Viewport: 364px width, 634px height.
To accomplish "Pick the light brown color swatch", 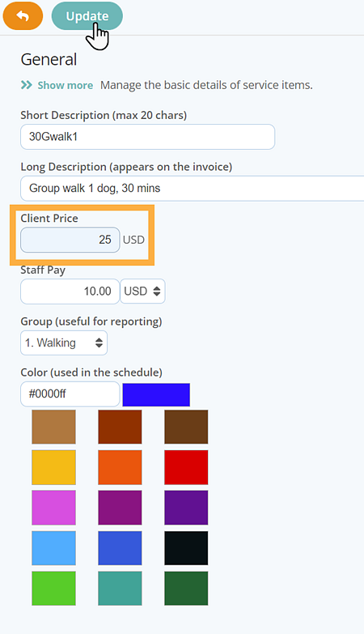I will click(53, 427).
